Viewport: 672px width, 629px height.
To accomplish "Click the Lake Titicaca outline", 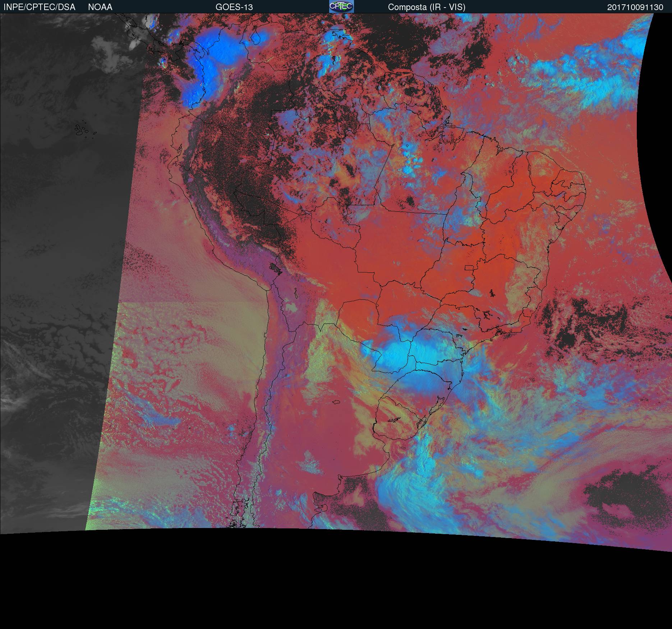I will 276,268.
